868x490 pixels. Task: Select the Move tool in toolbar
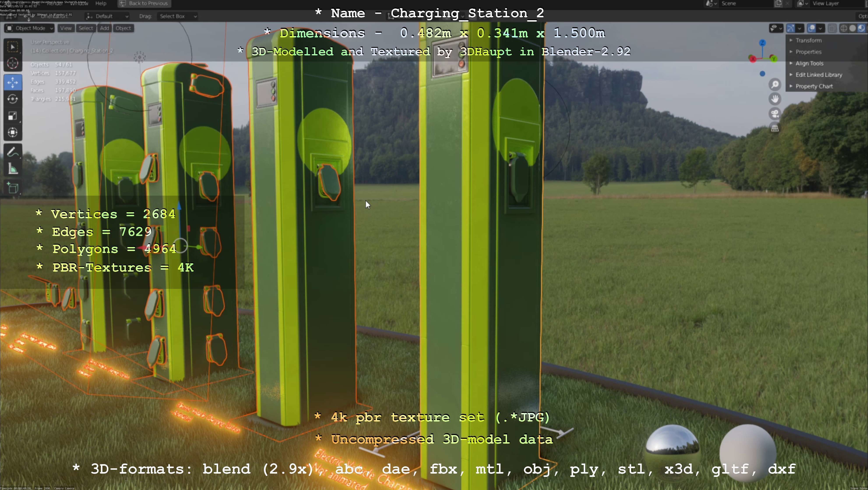click(x=13, y=82)
